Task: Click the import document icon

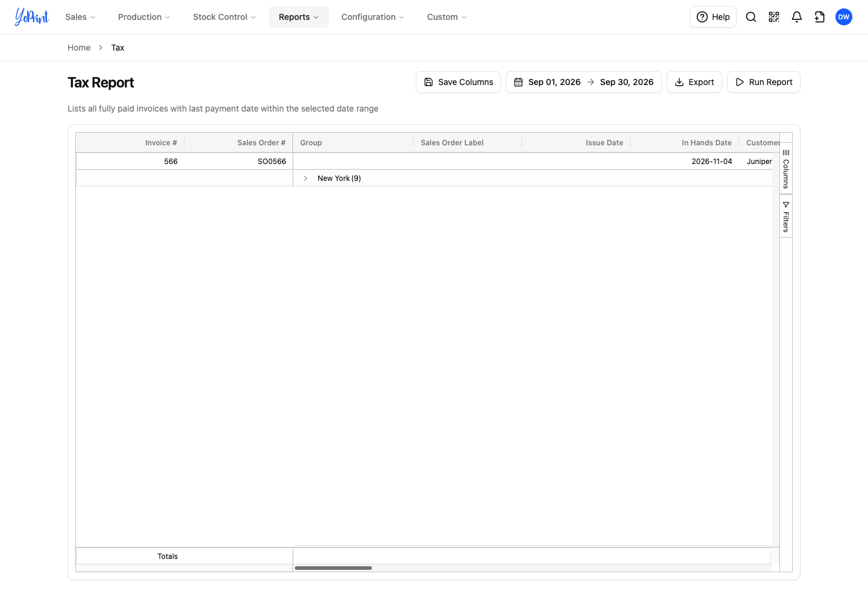Action: 820,17
